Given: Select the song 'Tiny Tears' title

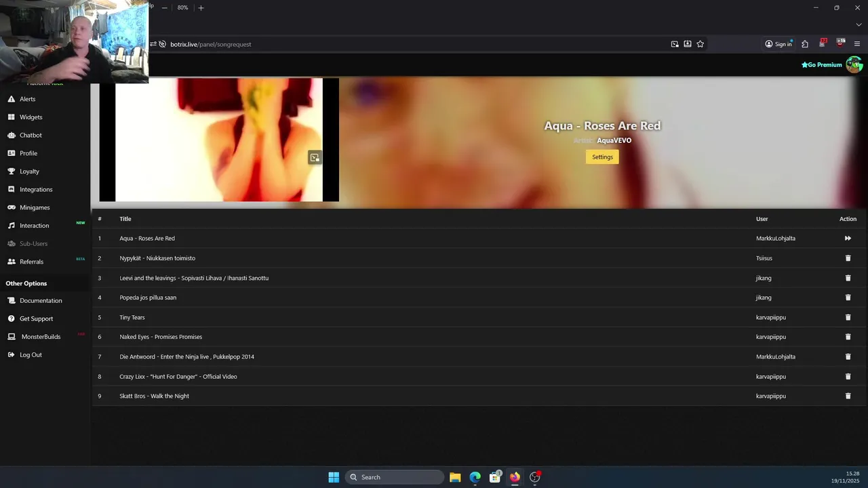Looking at the screenshot, I should click(x=132, y=317).
